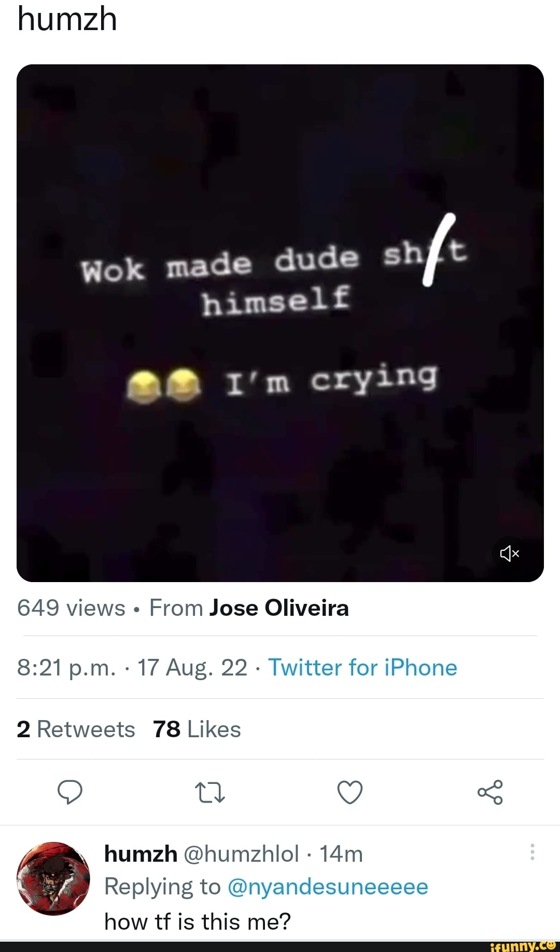Open the reply 'how tf is this me?'

point(198,922)
